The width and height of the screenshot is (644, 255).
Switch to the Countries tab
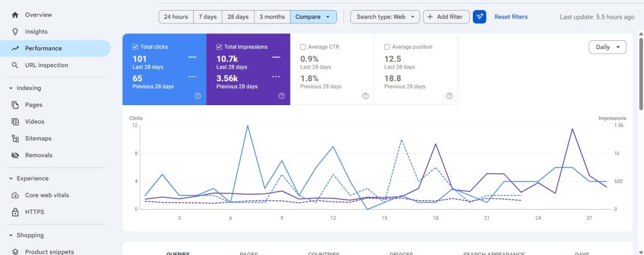pos(324,254)
